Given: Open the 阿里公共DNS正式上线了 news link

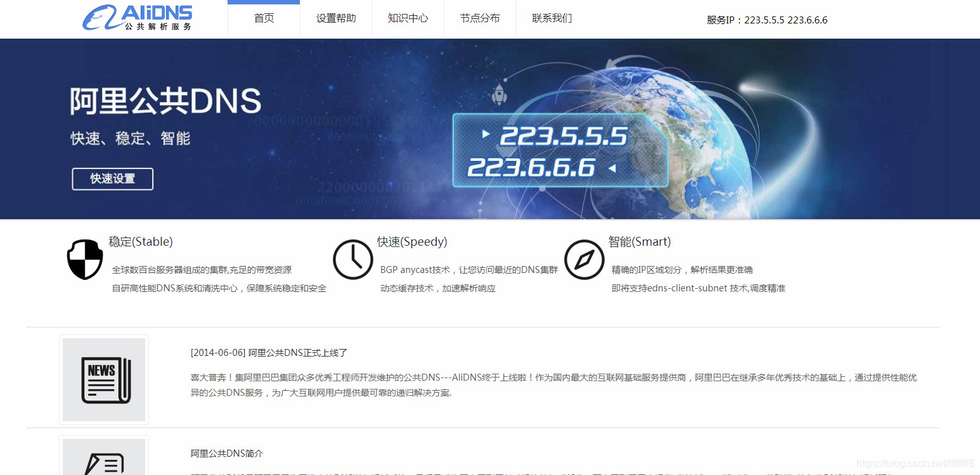Looking at the screenshot, I should click(x=269, y=353).
